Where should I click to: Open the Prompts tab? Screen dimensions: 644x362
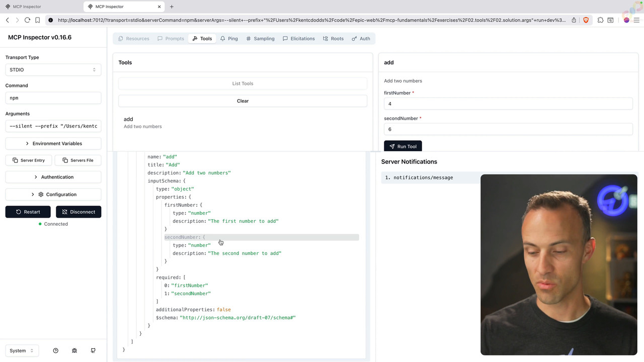click(171, 38)
